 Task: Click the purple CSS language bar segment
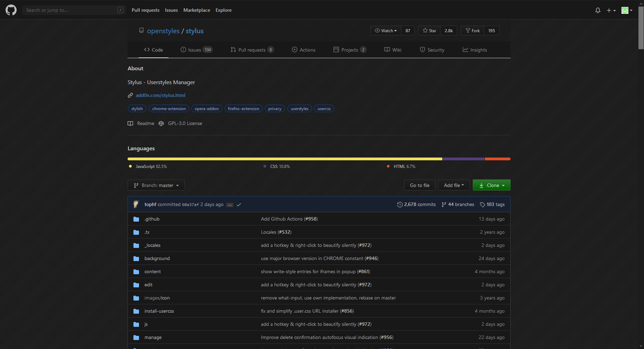[x=463, y=159]
